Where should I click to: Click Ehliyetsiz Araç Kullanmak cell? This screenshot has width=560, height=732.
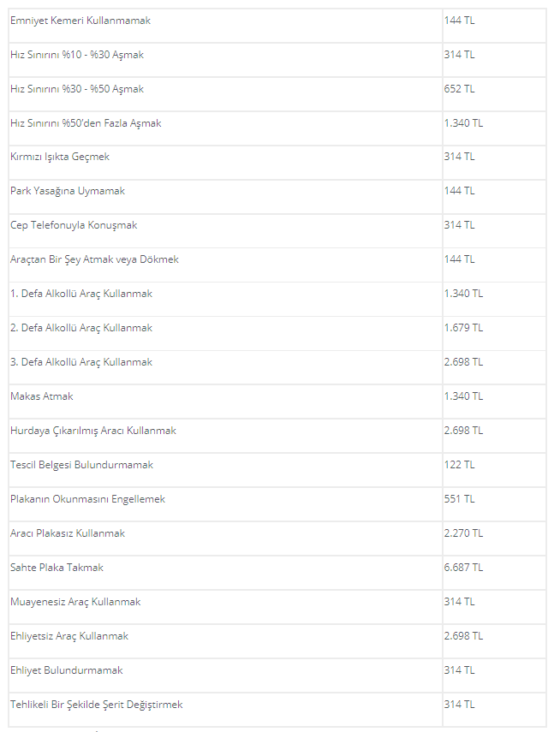click(x=225, y=641)
